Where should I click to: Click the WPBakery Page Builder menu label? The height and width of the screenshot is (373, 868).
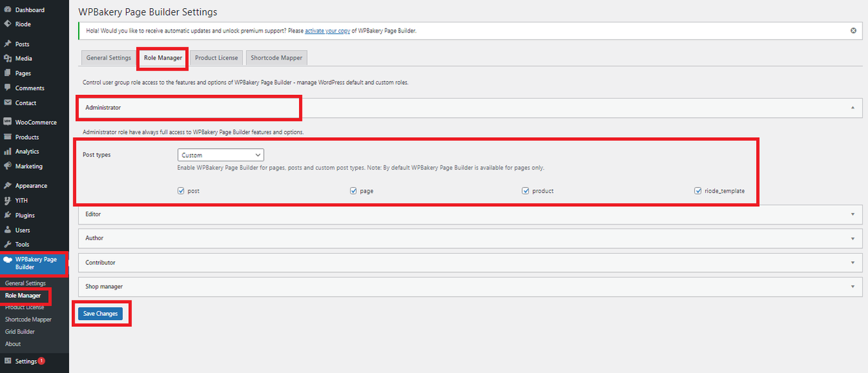point(36,263)
